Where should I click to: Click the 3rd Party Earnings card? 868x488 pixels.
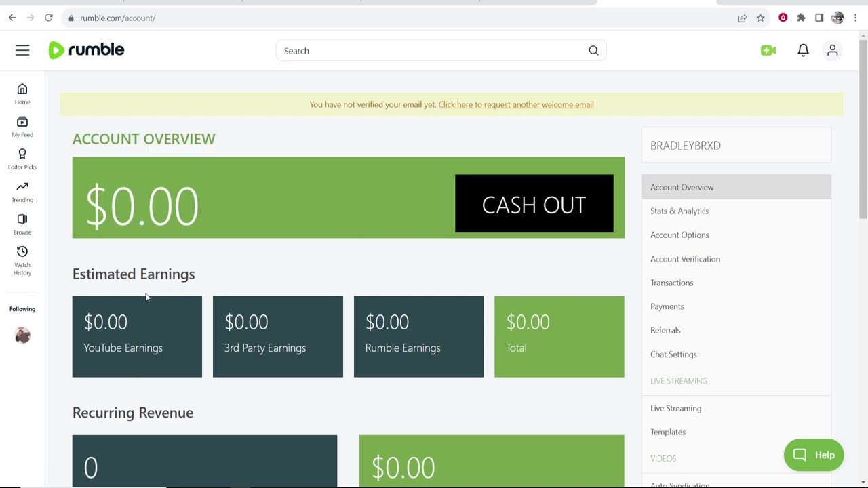coord(278,336)
